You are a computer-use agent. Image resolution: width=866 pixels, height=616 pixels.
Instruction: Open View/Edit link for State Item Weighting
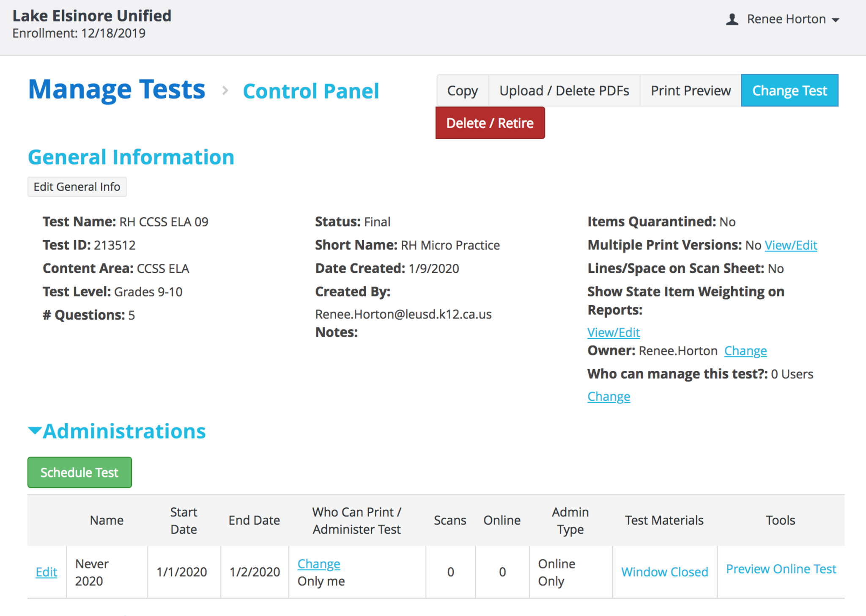pyautogui.click(x=613, y=332)
